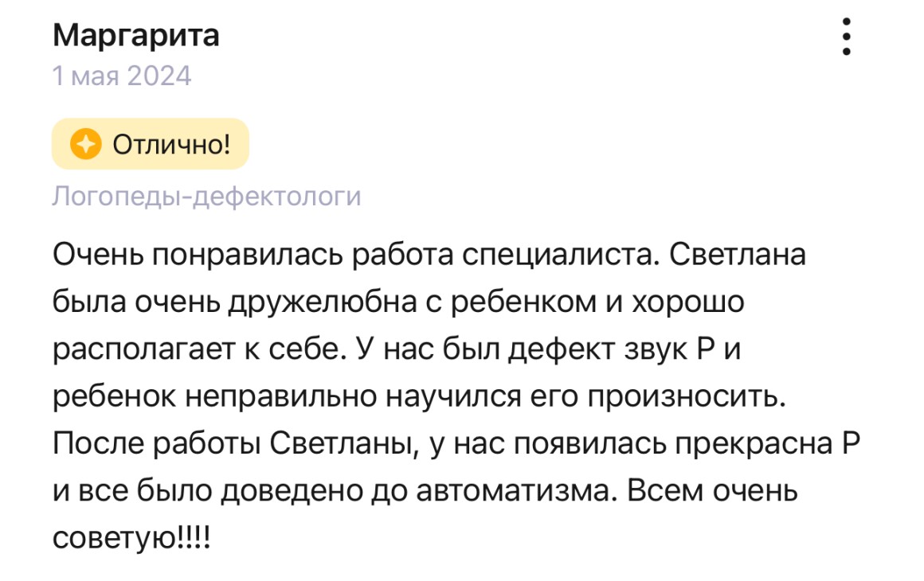The image size is (924, 581).
Task: Click the "Отлично!" rating label text
Action: point(171,144)
